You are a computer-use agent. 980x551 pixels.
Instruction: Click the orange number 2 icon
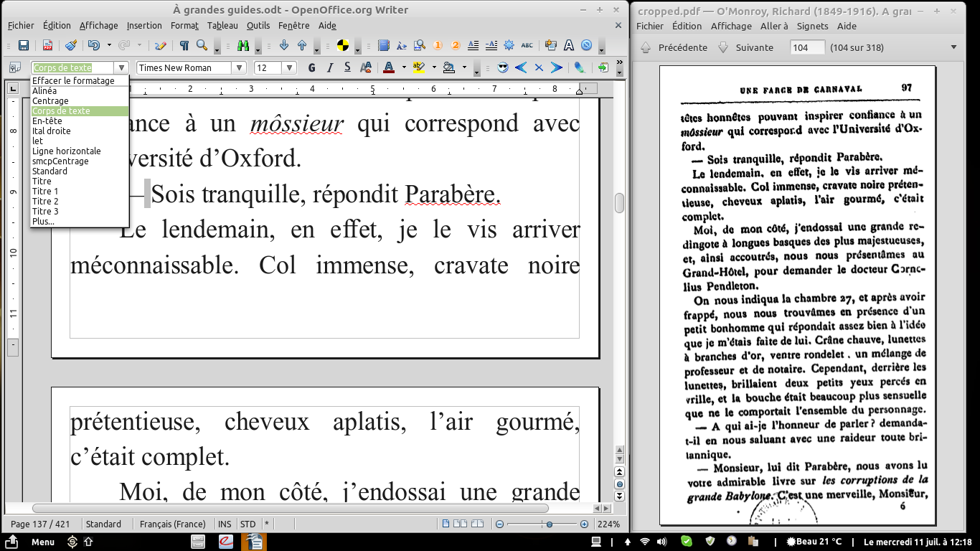pos(456,45)
